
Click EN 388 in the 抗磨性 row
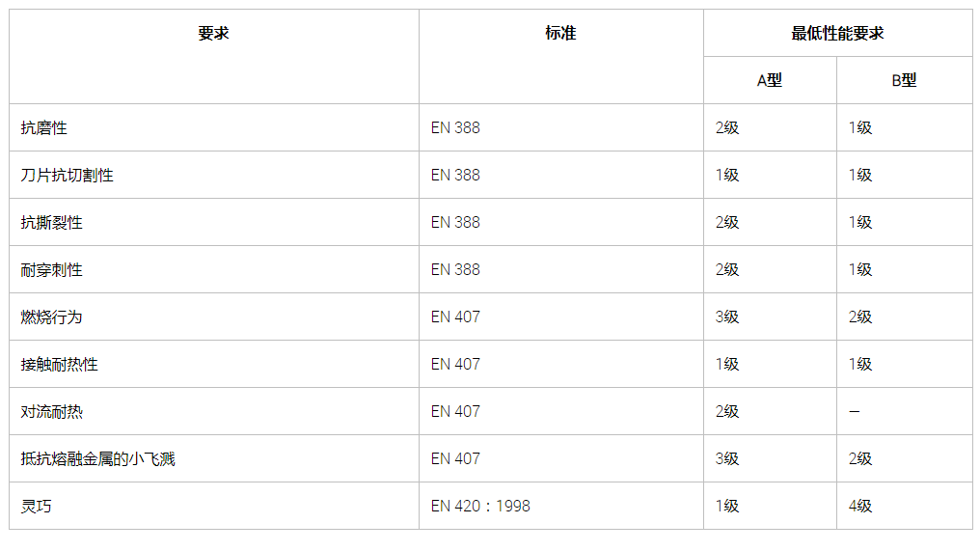click(455, 127)
